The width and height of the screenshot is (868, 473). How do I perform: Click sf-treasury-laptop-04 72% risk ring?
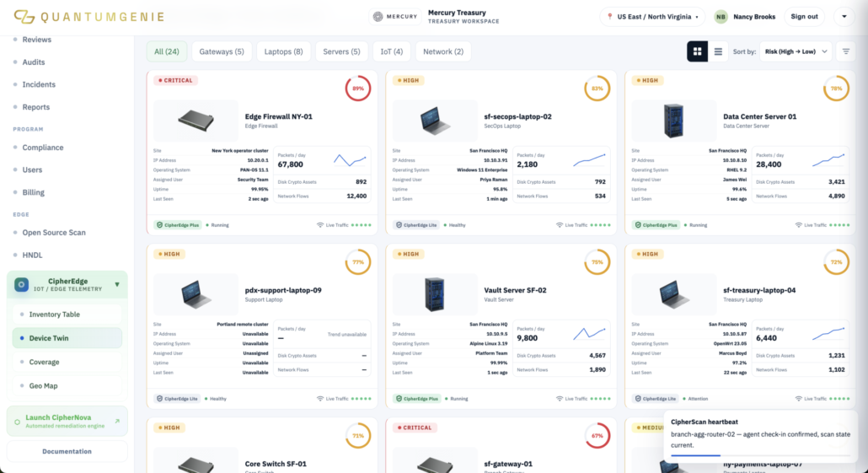pyautogui.click(x=836, y=262)
